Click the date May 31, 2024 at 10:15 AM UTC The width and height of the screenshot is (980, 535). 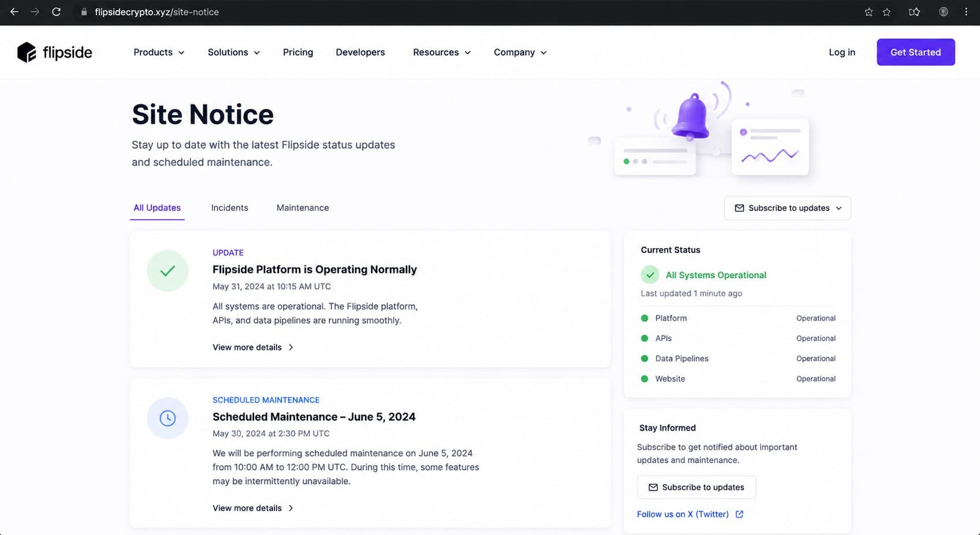[271, 286]
